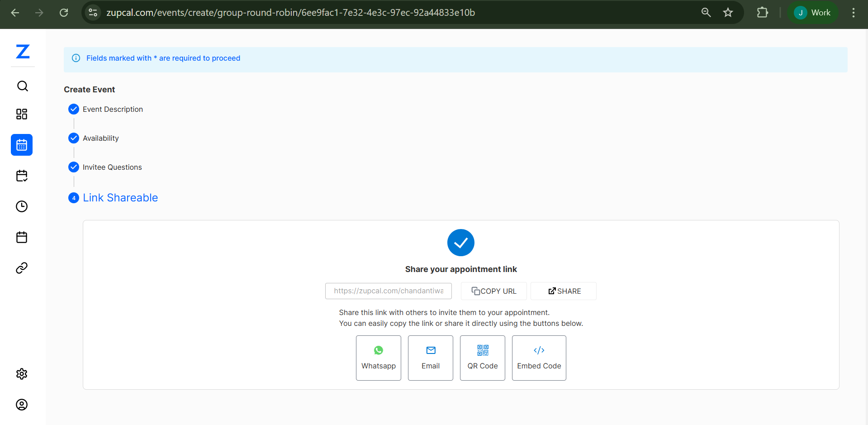Viewport: 868px width, 425px height.
Task: Click the Zupcal Z logo
Action: coord(23,52)
